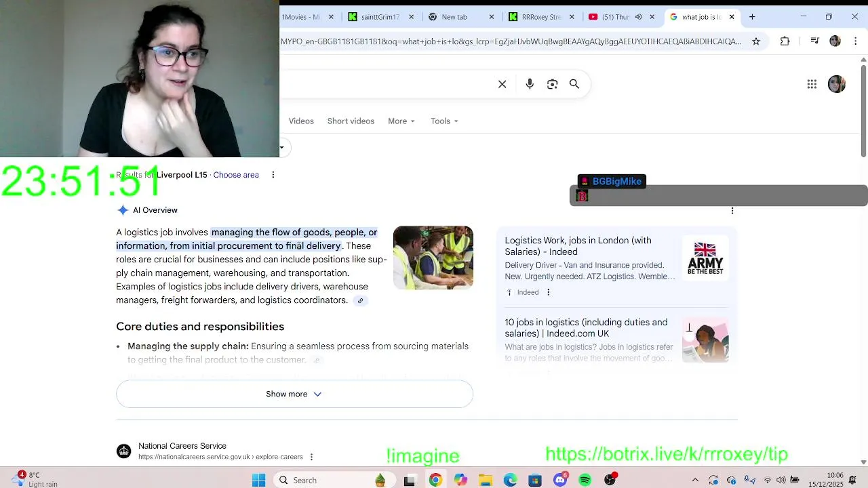Image resolution: width=868 pixels, height=488 pixels.
Task: Open the Chrome three-dot menu
Action: (856, 41)
